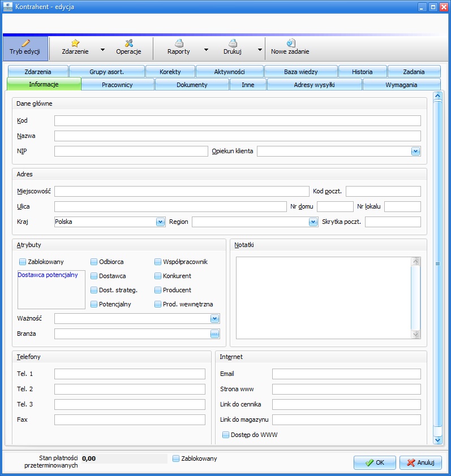The image size is (451, 476).
Task: Click the Nr domu field
Action: point(335,206)
